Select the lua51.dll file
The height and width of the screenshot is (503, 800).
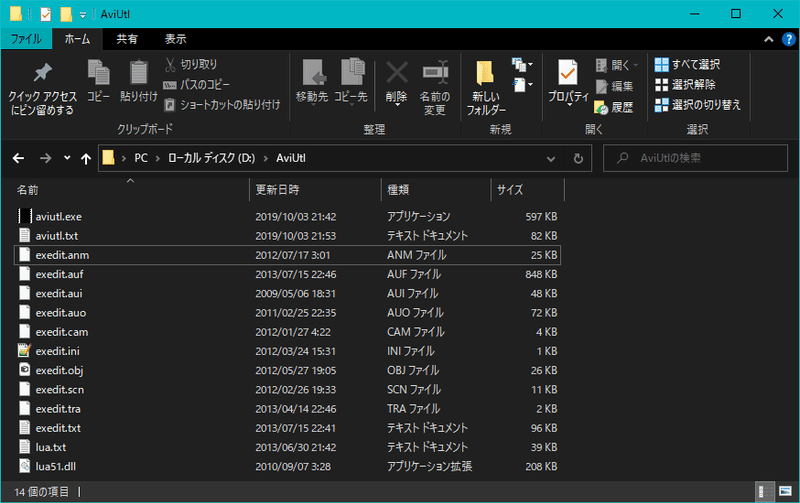pyautogui.click(x=287, y=466)
